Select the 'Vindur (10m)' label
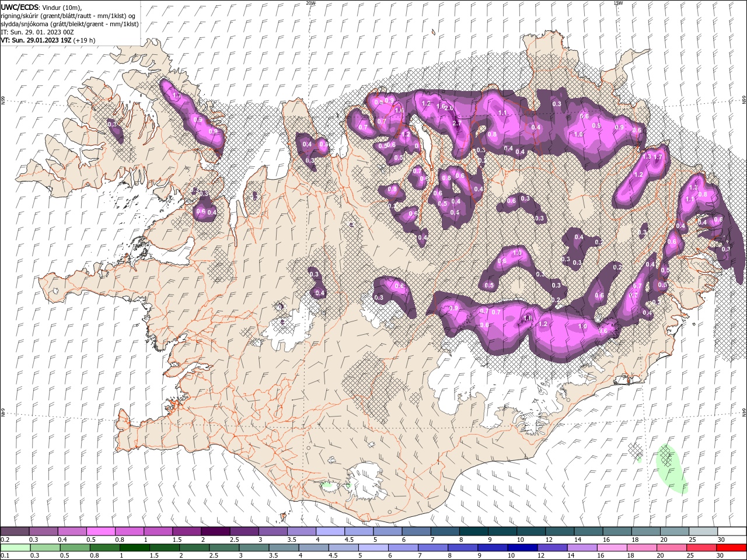The height and width of the screenshot is (560, 747). click(62, 7)
